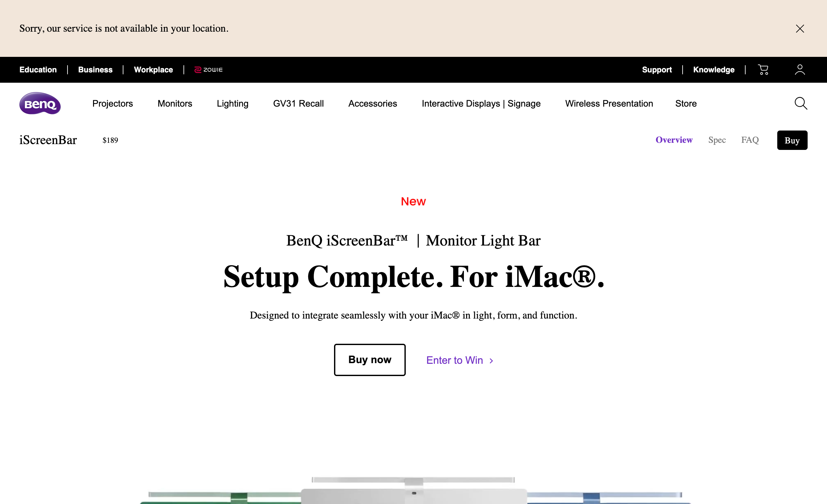Click the service not available message
Screen dimensions: 827x504
pos(124,28)
